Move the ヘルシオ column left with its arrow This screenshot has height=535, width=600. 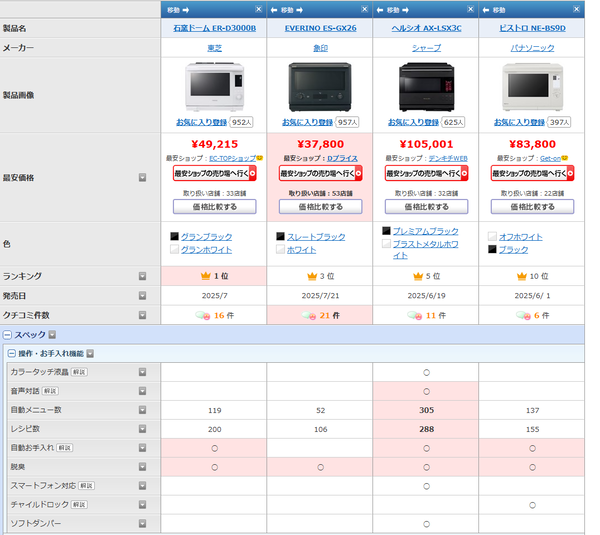pyautogui.click(x=380, y=10)
